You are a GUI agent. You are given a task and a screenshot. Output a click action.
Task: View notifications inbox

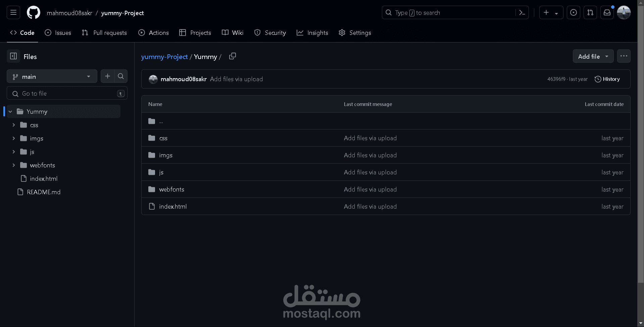[607, 13]
